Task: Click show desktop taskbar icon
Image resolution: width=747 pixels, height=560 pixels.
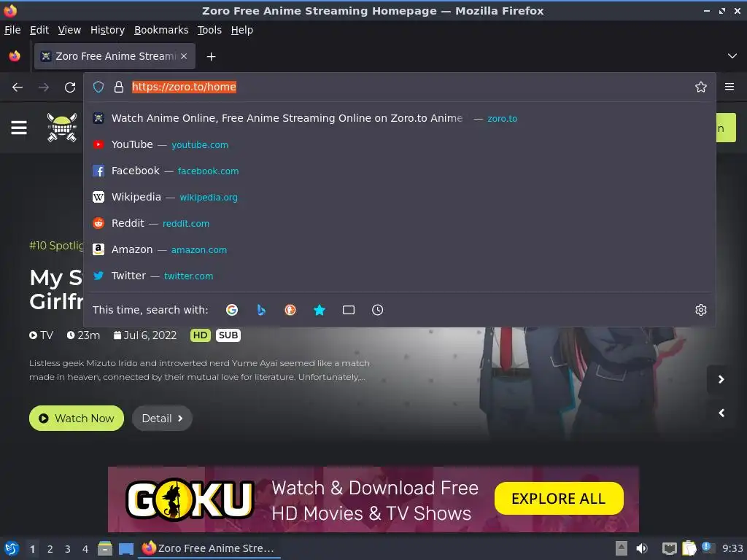Action: (x=125, y=548)
